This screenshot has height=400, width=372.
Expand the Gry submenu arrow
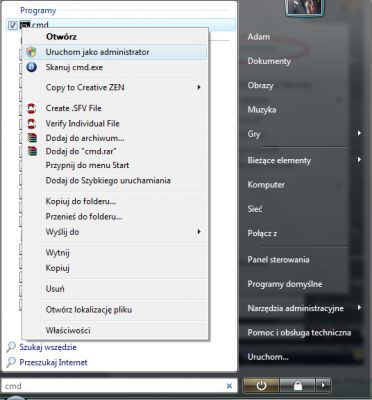point(359,133)
